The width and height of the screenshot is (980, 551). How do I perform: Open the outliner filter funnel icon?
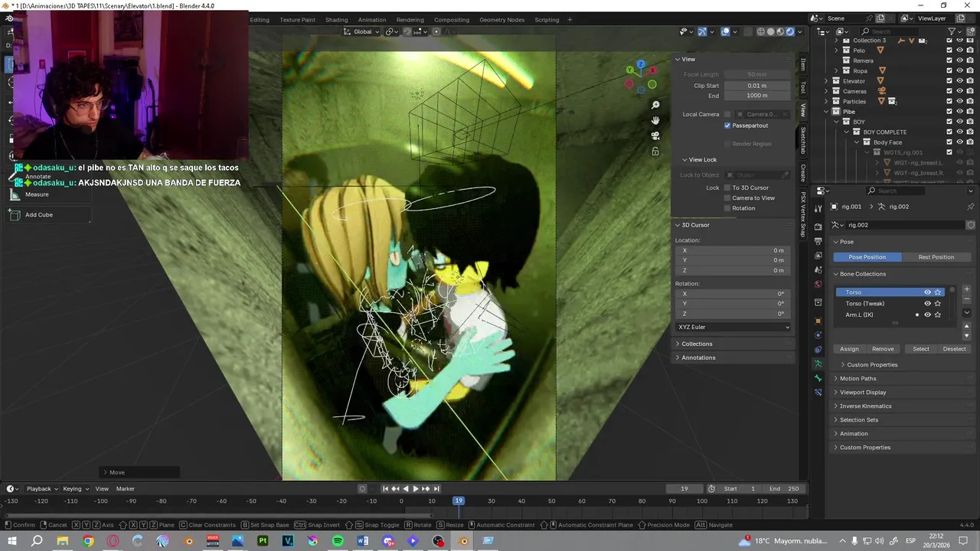952,31
